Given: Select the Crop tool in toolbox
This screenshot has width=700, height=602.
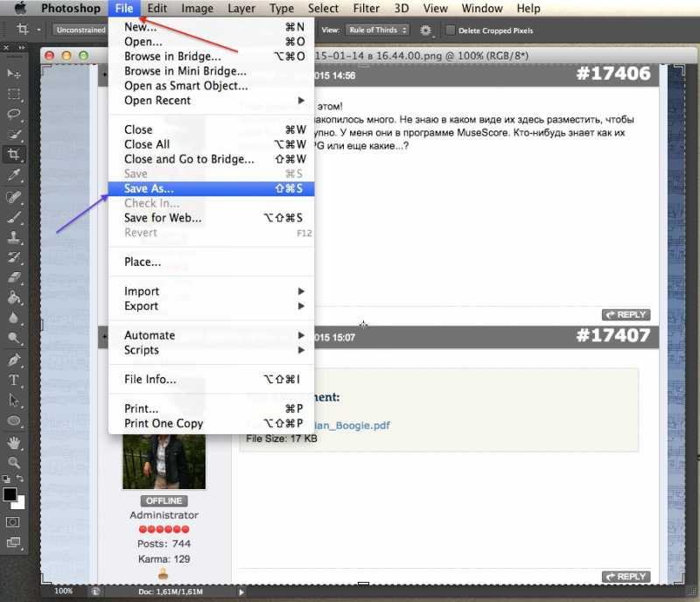Looking at the screenshot, I should [x=14, y=155].
